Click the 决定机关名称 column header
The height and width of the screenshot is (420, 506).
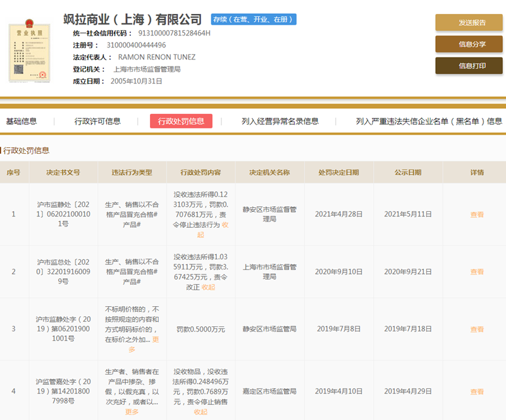(269, 173)
